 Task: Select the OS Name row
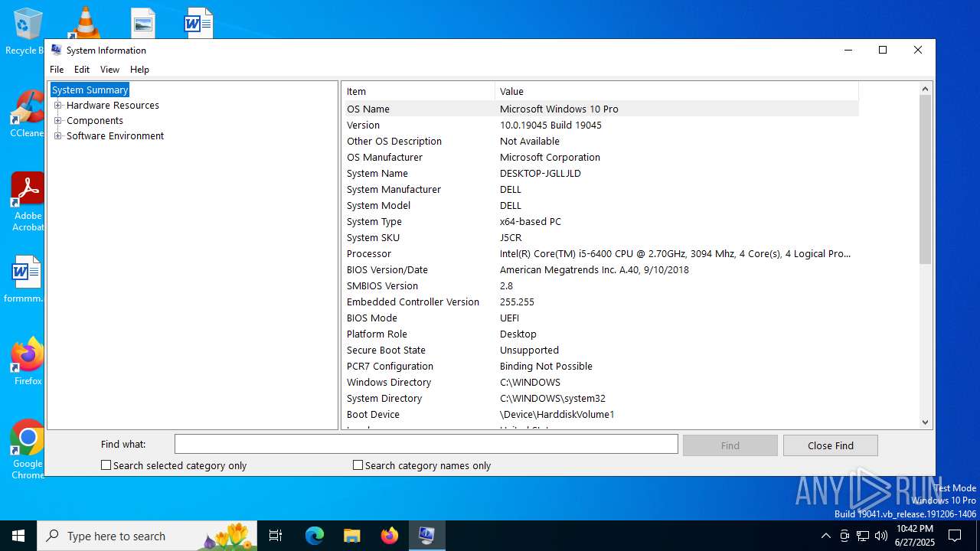pos(601,109)
